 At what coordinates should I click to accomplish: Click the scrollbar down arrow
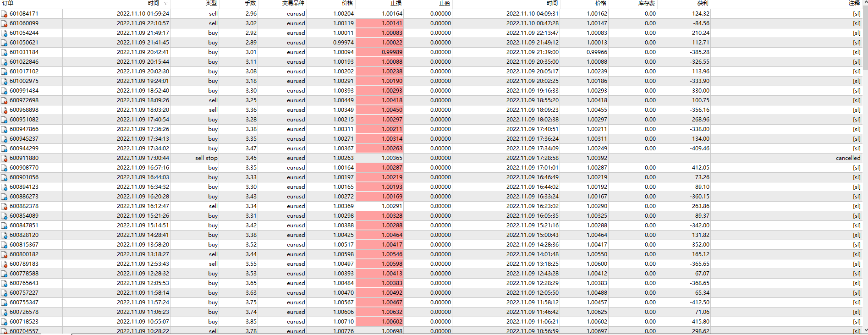pyautogui.click(x=865, y=330)
